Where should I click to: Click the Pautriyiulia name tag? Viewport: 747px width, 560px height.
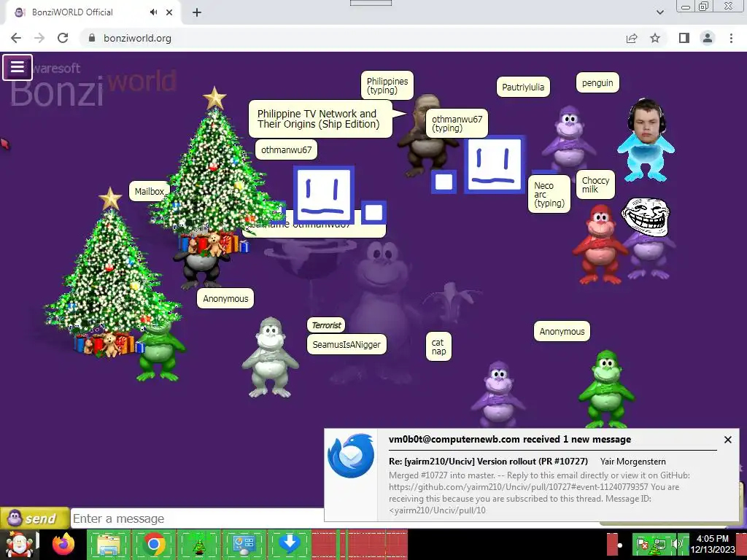tap(523, 87)
